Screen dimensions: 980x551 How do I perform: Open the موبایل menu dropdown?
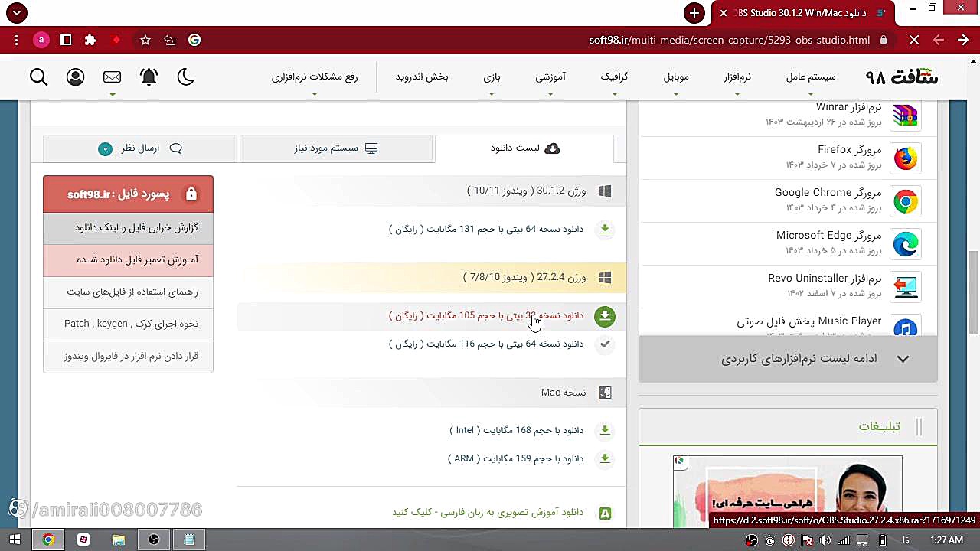(676, 77)
